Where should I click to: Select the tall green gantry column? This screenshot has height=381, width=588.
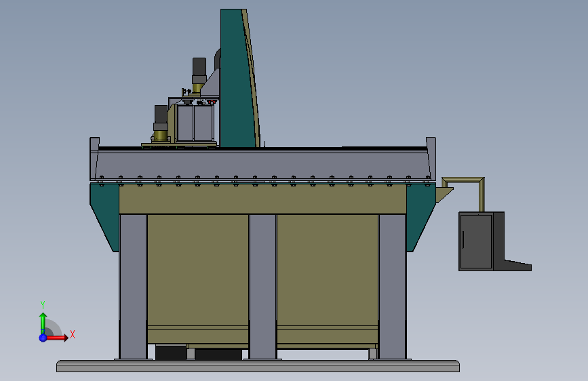236,78
